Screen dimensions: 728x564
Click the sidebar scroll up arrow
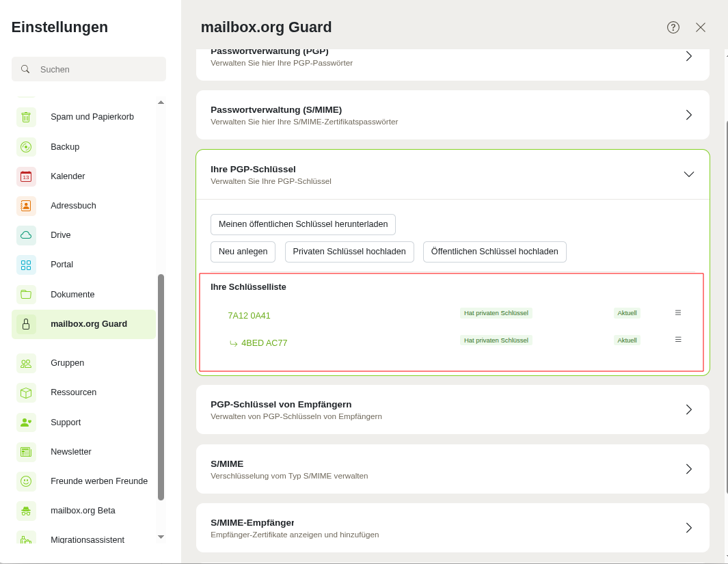tap(161, 102)
